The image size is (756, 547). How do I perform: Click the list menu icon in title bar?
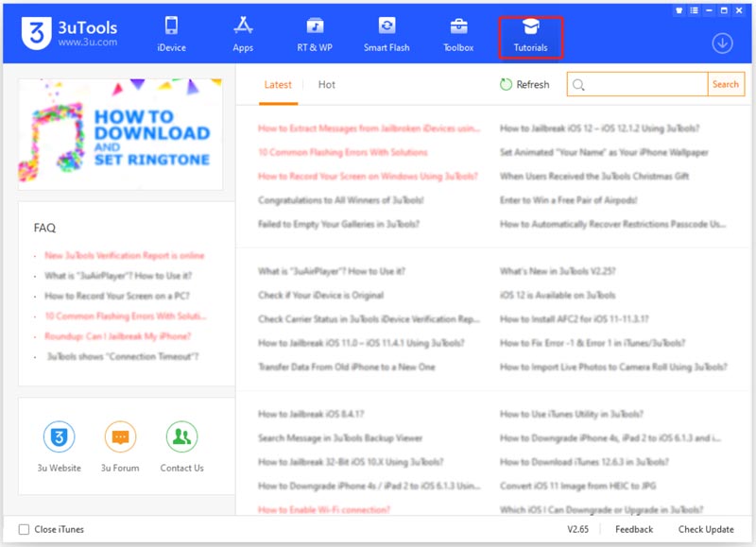point(694,10)
